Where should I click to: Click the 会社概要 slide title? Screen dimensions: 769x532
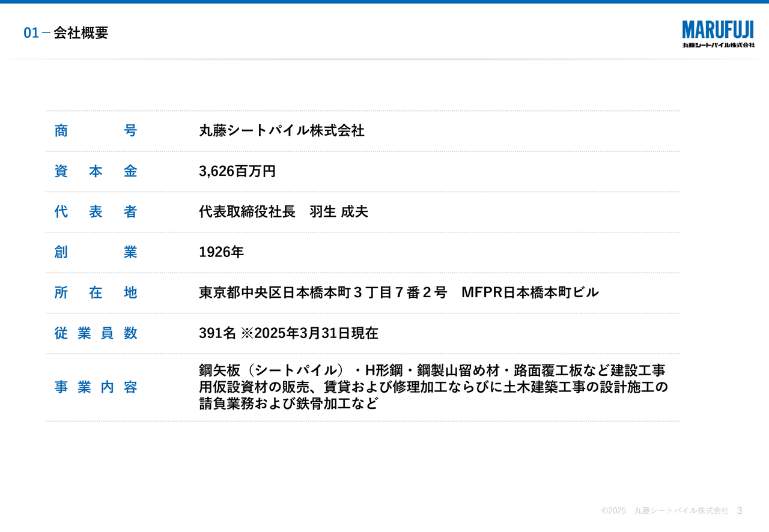[80, 34]
